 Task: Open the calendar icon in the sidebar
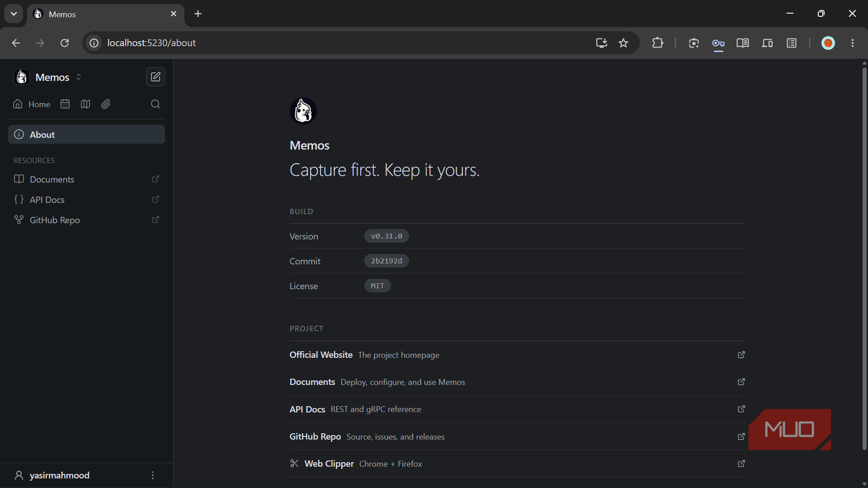(x=65, y=104)
